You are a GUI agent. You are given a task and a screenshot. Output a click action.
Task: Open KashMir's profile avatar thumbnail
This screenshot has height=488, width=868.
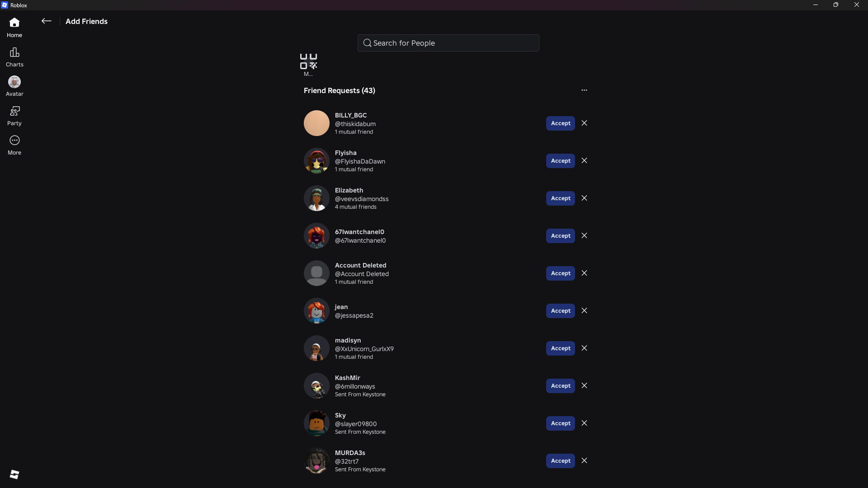(316, 385)
